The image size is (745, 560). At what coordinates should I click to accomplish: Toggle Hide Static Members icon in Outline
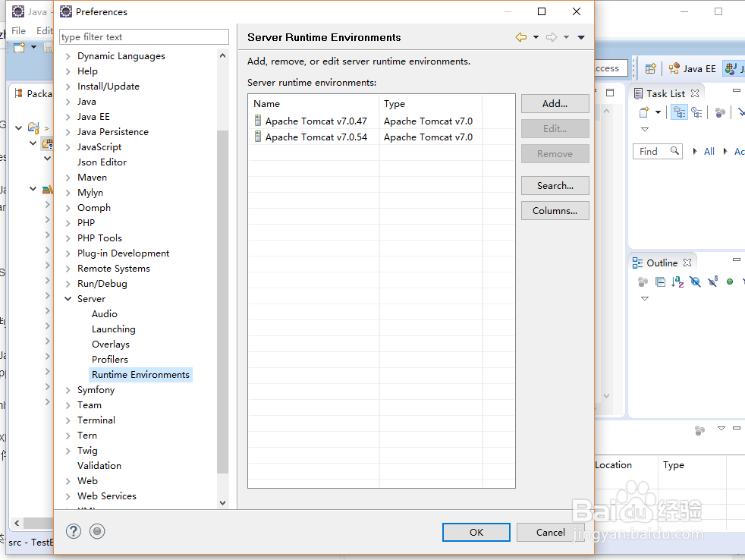tap(712, 282)
